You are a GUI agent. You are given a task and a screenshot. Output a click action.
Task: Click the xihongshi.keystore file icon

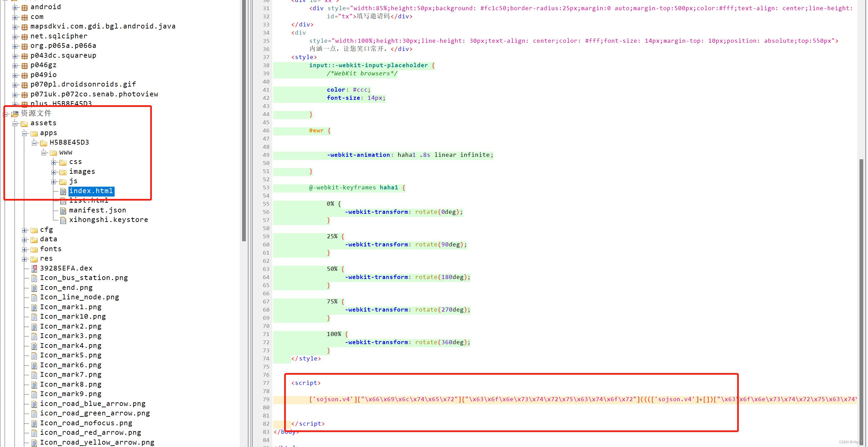(63, 221)
